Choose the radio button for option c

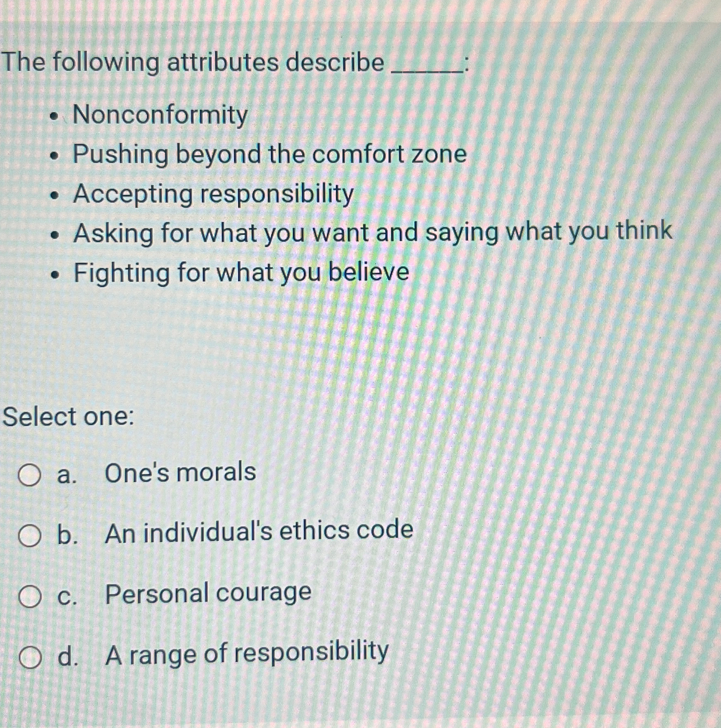(30, 597)
